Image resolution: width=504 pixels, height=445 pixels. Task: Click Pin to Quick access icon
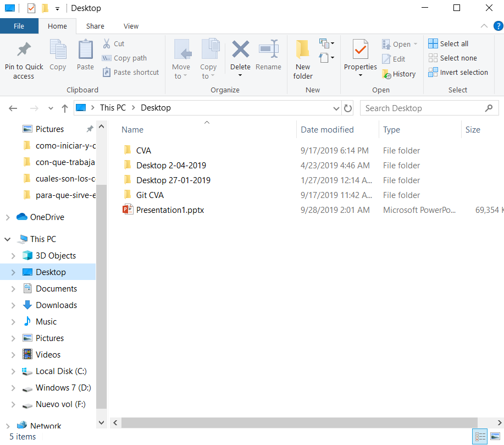(x=24, y=49)
